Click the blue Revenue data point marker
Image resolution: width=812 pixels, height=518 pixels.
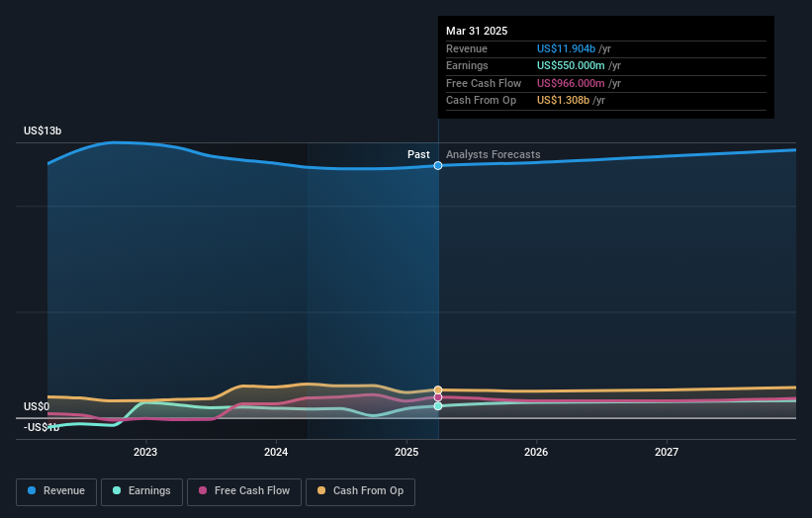click(x=438, y=166)
